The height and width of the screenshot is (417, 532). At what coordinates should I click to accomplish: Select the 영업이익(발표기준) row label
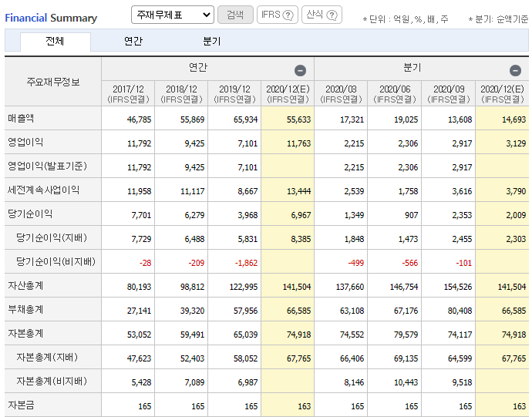[x=48, y=166]
